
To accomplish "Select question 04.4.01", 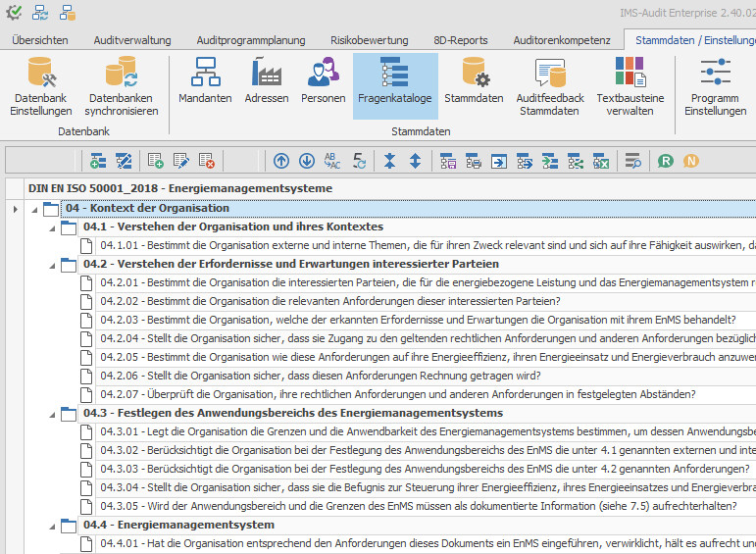I will (x=427, y=543).
